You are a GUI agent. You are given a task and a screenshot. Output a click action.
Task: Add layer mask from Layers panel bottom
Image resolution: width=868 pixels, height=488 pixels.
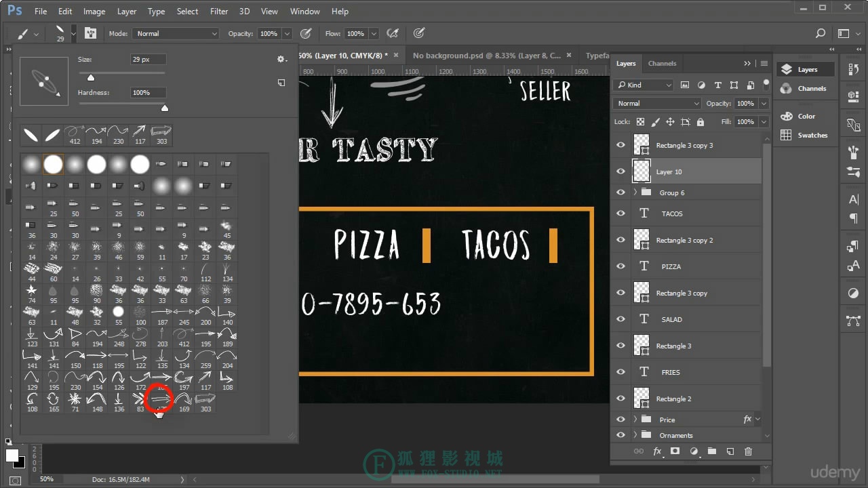pos(675,451)
